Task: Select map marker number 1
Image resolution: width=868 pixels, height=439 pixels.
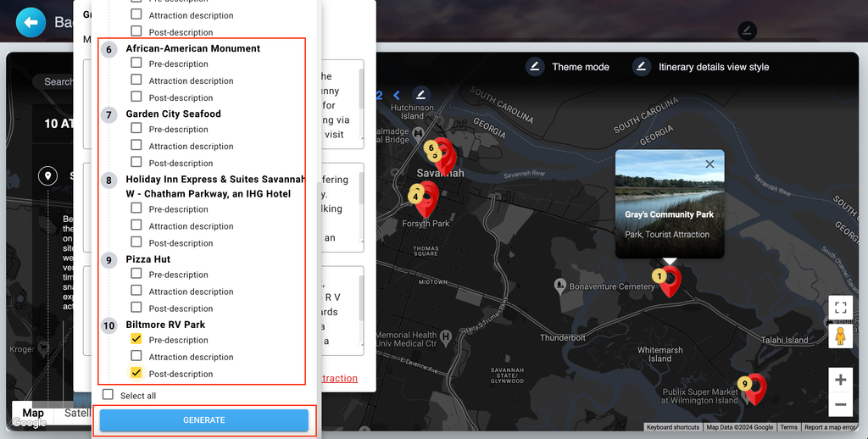Action: [670, 281]
